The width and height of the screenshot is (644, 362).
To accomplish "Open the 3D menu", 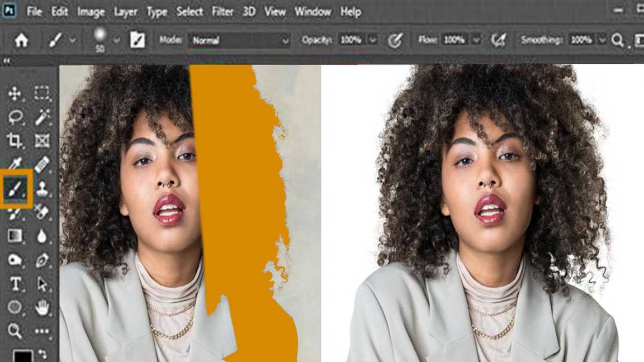I will click(248, 11).
